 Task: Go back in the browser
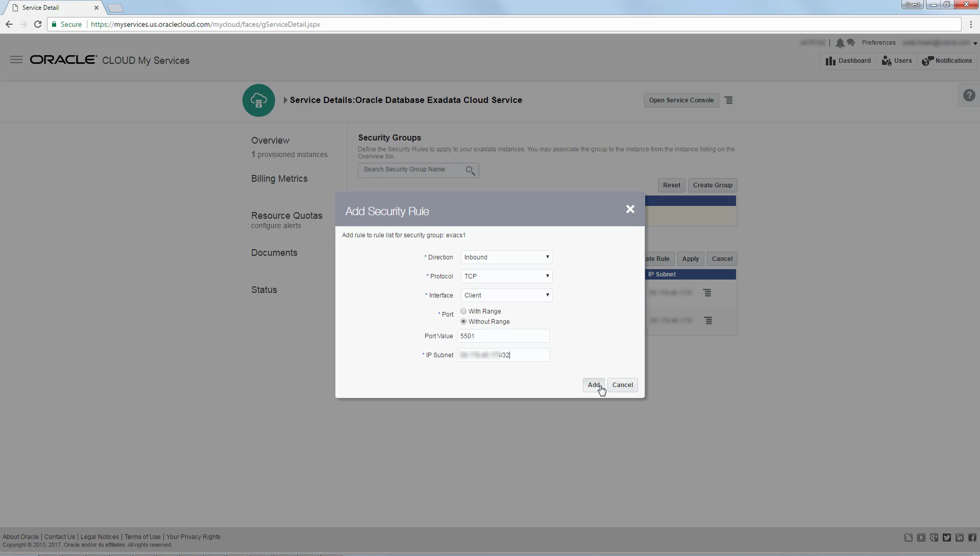9,24
